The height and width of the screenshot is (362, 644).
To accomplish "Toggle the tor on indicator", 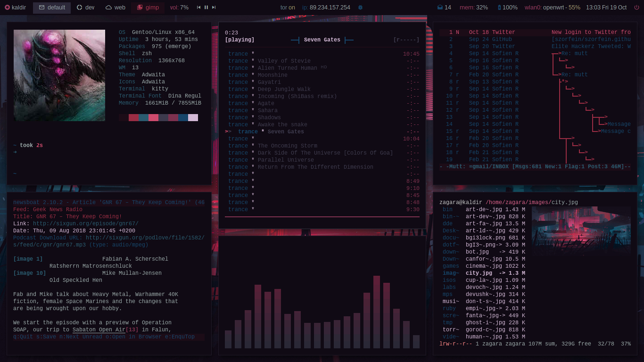I will coord(288,8).
